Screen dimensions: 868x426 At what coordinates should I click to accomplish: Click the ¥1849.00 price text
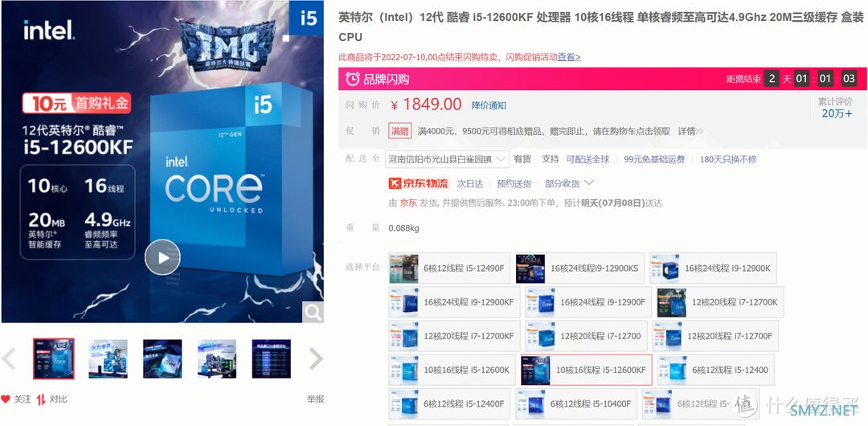(x=426, y=104)
